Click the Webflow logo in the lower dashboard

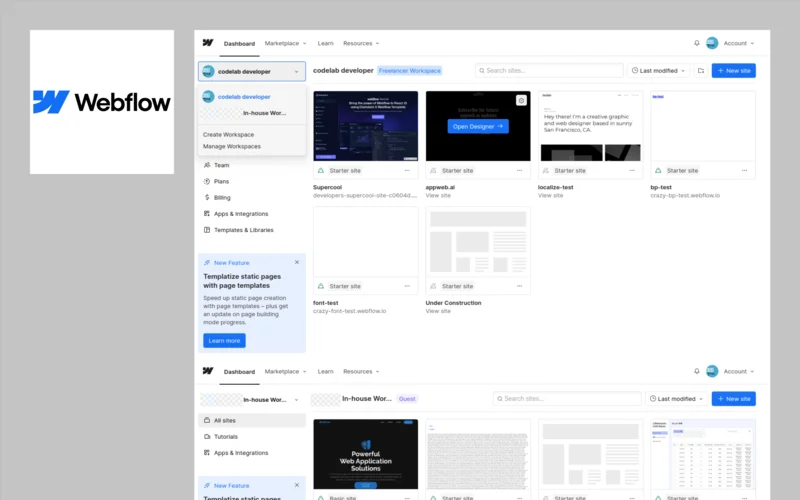click(208, 371)
